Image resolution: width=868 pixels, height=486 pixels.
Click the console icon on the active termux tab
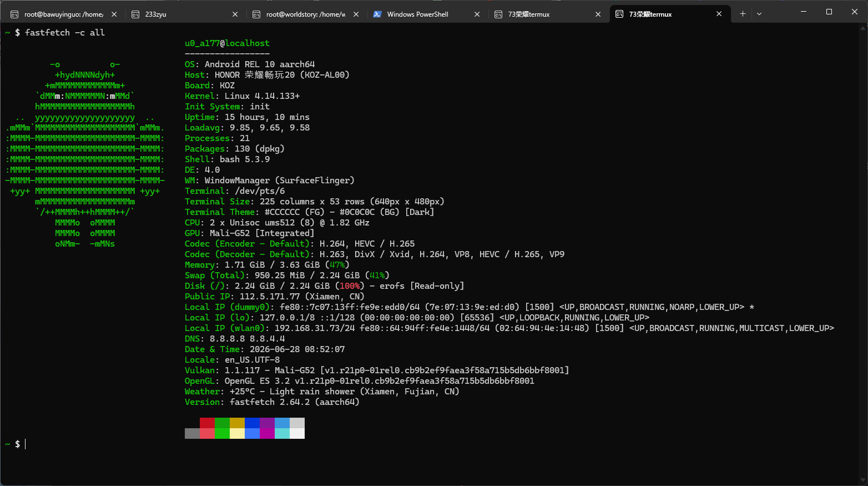(619, 14)
